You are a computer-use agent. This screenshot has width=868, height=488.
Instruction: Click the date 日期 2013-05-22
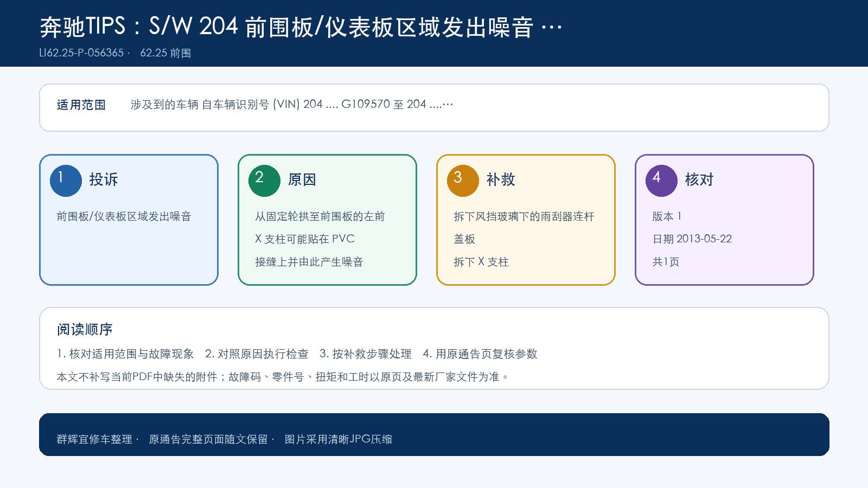point(692,239)
